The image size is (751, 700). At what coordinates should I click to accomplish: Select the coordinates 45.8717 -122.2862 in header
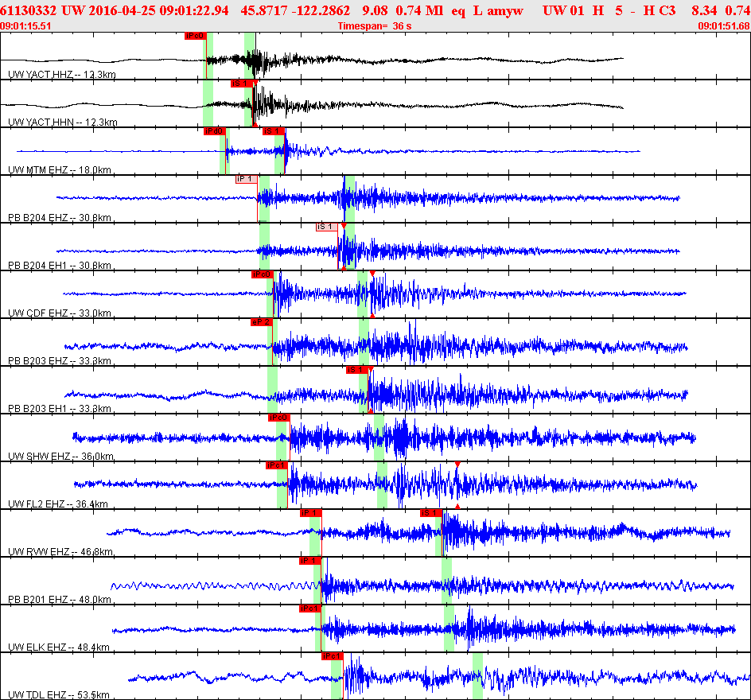click(x=295, y=10)
